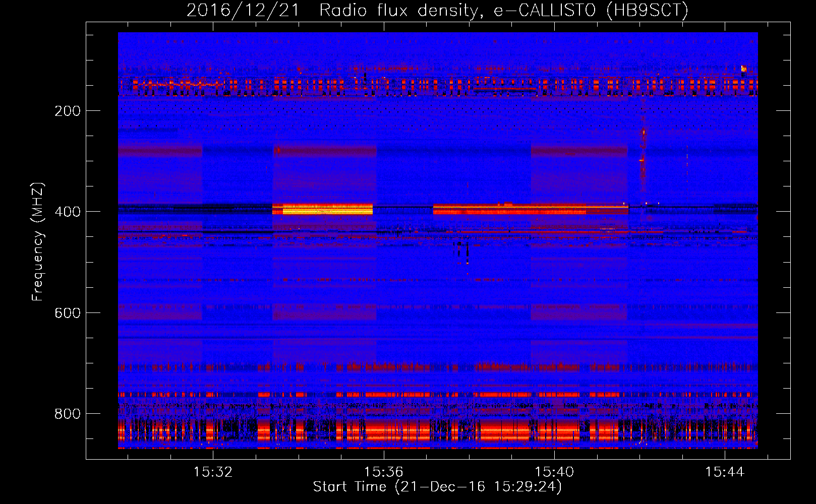Click the 15:32 time tick label
The width and height of the screenshot is (816, 504).
(x=213, y=472)
